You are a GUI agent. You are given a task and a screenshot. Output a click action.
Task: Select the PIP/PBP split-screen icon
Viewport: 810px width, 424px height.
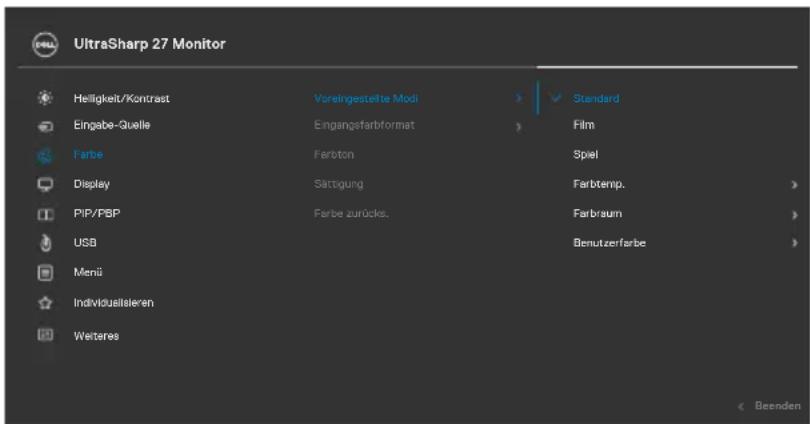pos(45,214)
